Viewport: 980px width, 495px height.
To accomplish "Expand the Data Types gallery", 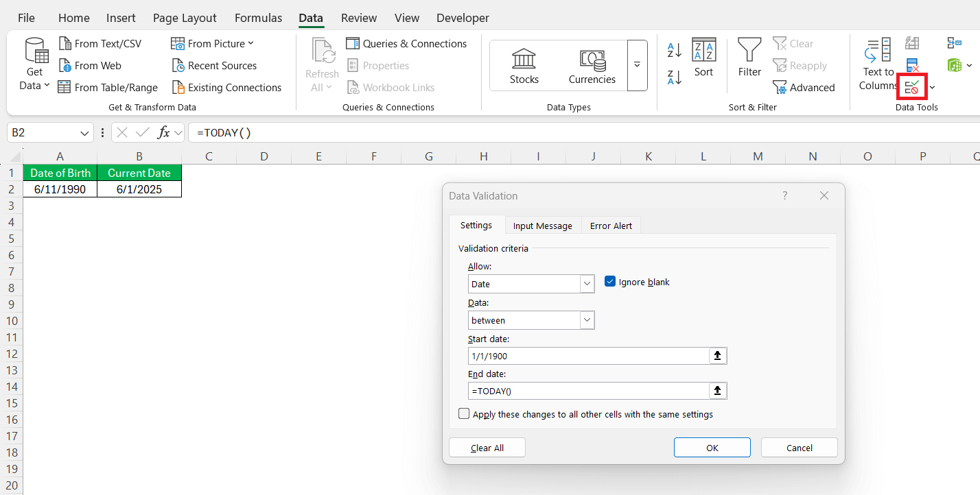I will [x=637, y=65].
